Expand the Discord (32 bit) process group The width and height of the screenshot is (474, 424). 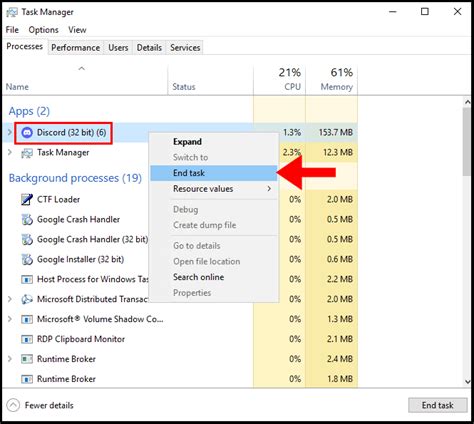click(x=10, y=132)
